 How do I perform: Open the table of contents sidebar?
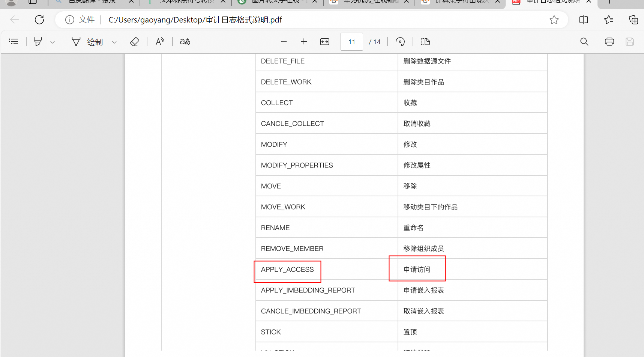(14, 42)
